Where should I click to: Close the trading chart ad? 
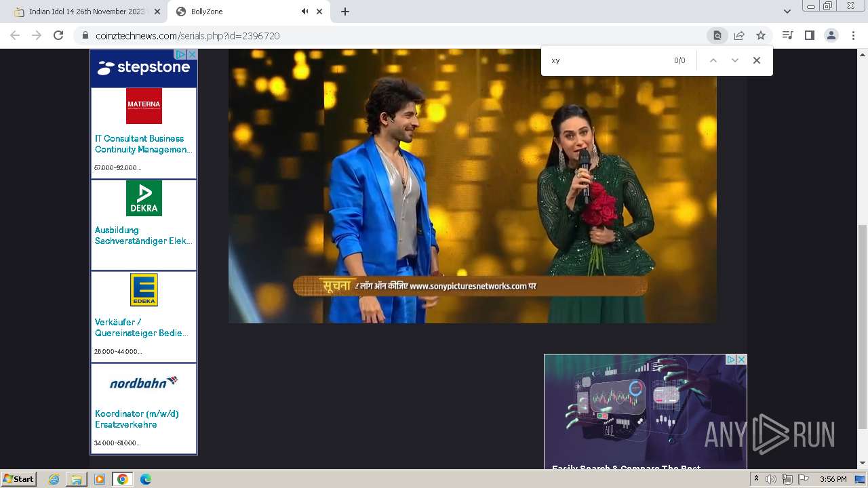coord(742,360)
